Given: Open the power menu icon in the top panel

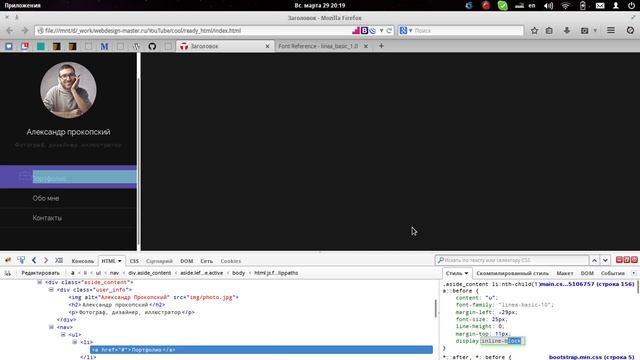Looking at the screenshot, I should click(631, 5).
